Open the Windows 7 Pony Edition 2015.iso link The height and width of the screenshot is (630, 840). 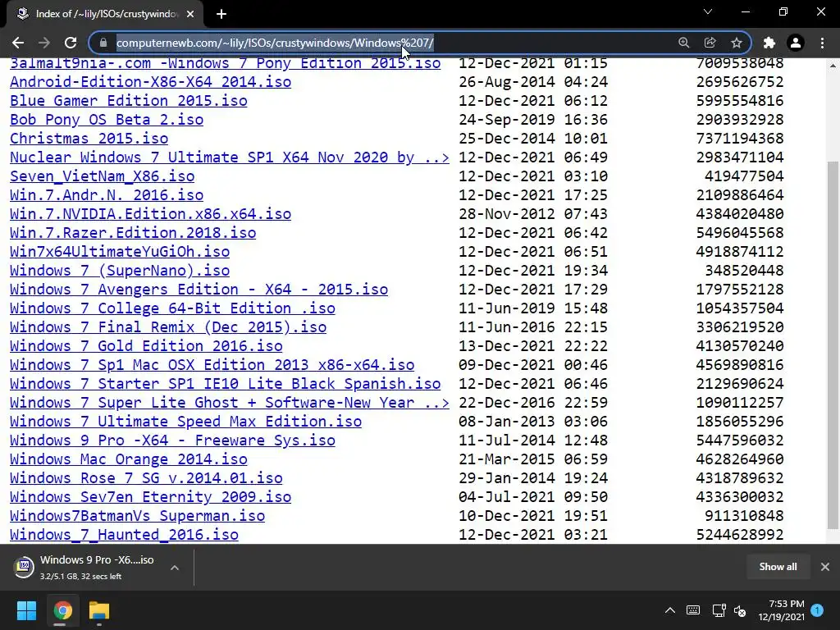click(x=225, y=64)
